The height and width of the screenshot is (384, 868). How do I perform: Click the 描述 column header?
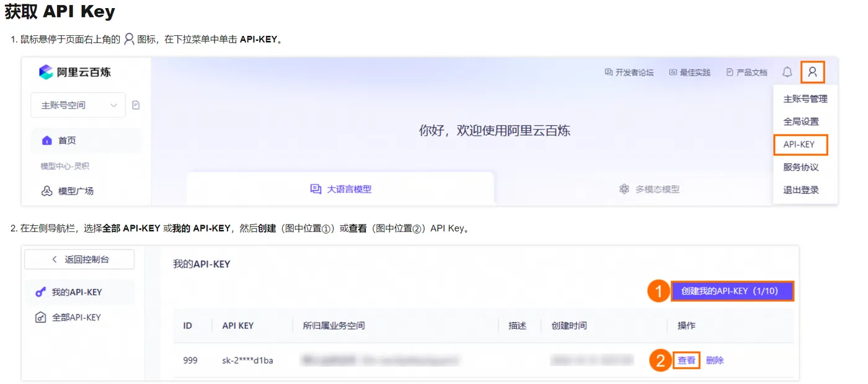(x=518, y=326)
